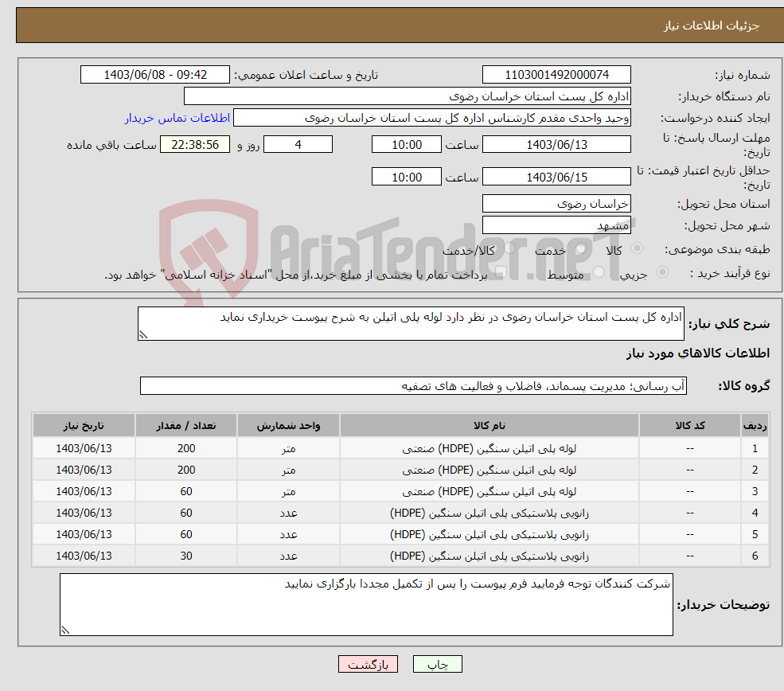784x691 pixels.
Task: Click item name in row 1
Action: (x=490, y=448)
